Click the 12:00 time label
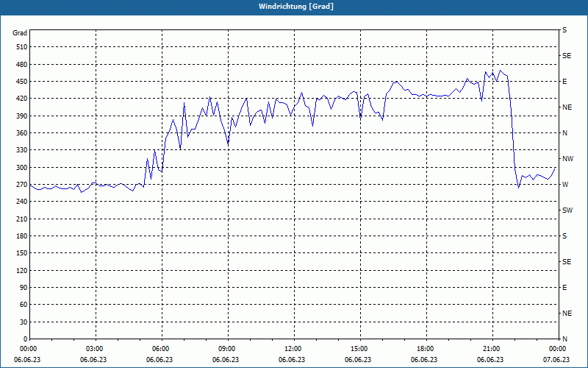Viewport: 588px width, 368px height. click(x=294, y=349)
